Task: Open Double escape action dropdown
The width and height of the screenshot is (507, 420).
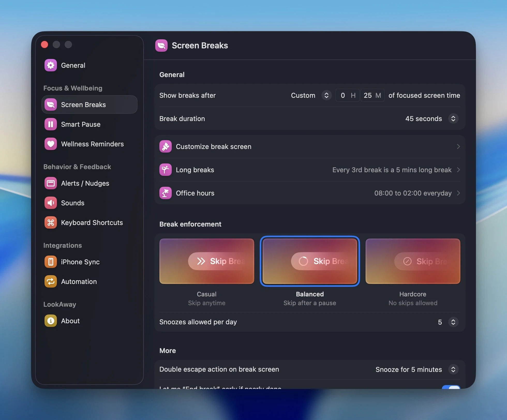Action: coord(453,369)
